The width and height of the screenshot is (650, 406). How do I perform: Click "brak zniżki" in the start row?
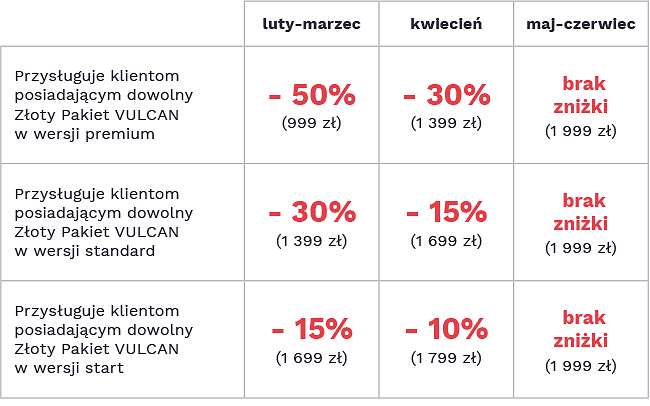[584, 328]
